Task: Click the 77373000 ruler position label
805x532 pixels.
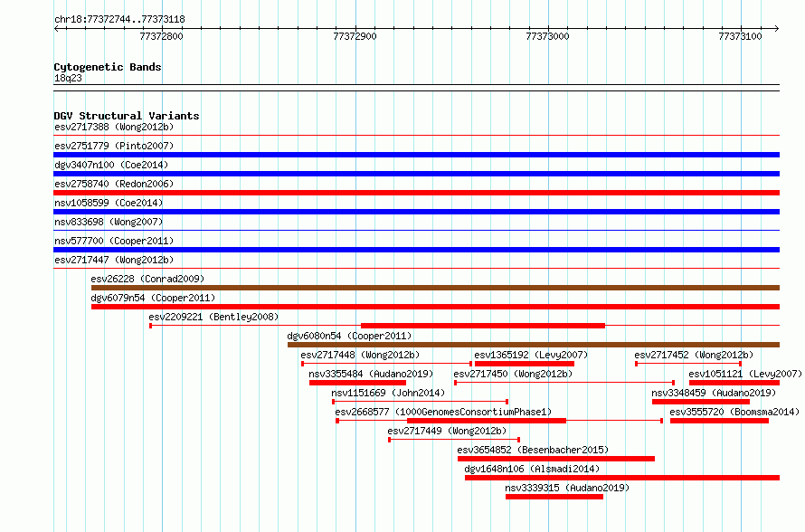Action: tap(548, 36)
